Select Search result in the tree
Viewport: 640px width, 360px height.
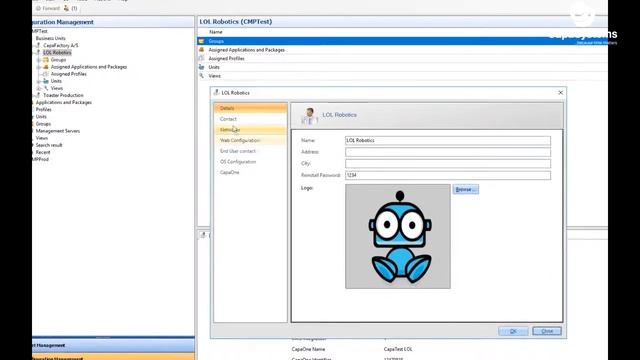click(49, 145)
